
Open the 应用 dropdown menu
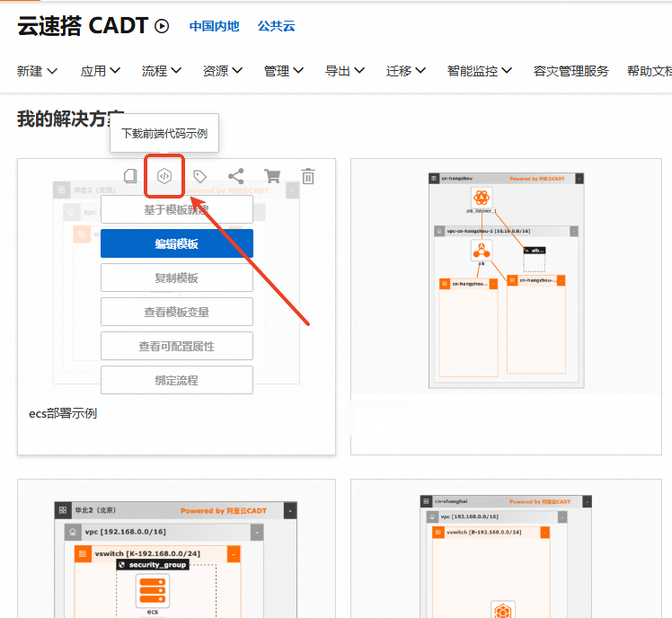coord(101,71)
